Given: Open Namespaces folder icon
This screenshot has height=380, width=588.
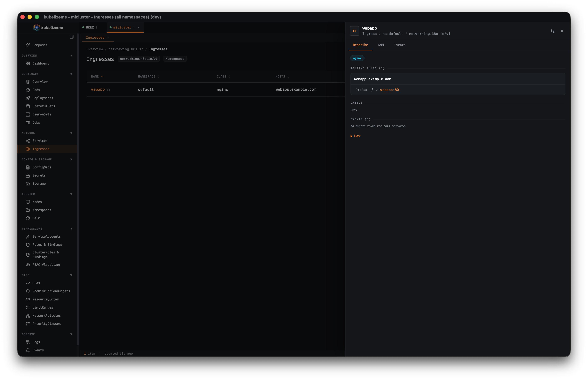Looking at the screenshot, I should point(28,210).
